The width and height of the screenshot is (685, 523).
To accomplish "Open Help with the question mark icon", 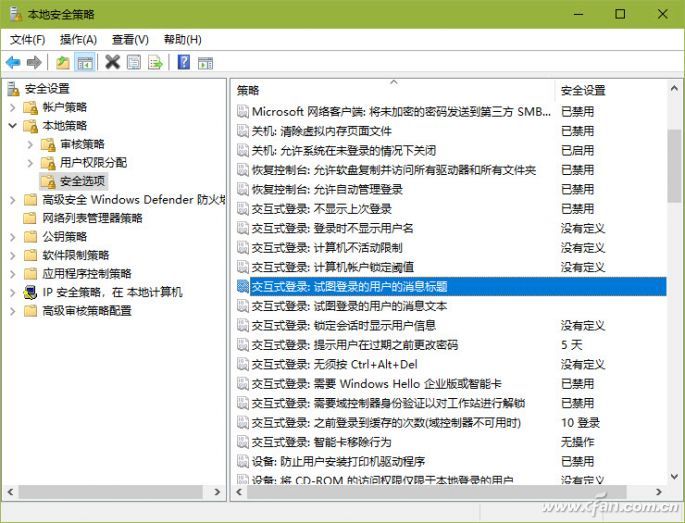I will (183, 62).
